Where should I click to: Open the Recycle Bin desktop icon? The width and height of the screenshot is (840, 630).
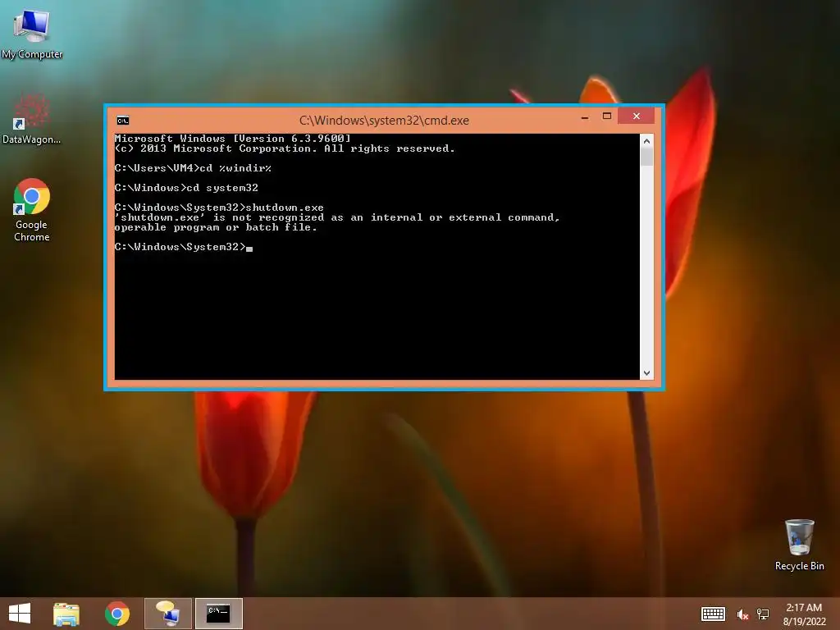(x=799, y=545)
